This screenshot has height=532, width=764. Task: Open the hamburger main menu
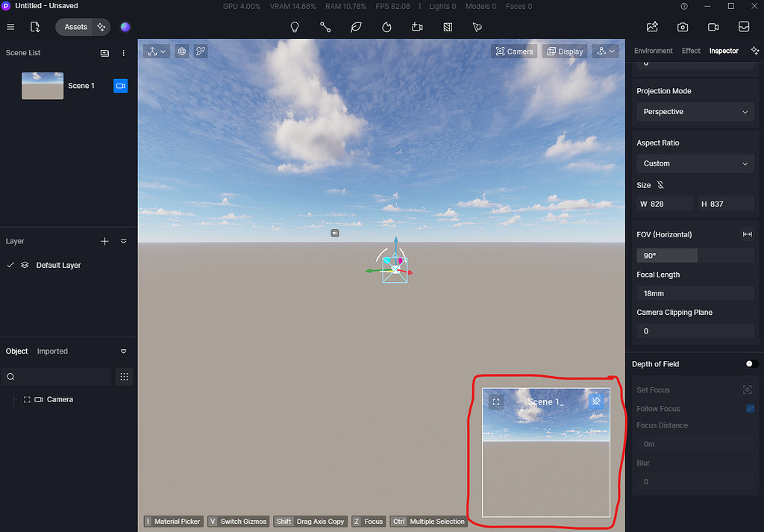click(10, 27)
